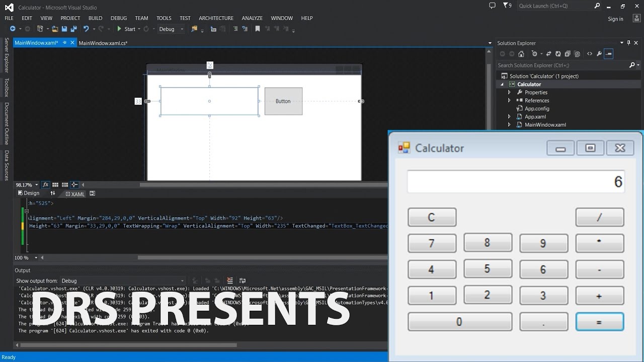Expand the MainWindow.xaml node in Solution Explorer
The height and width of the screenshot is (362, 644).
pyautogui.click(x=509, y=125)
